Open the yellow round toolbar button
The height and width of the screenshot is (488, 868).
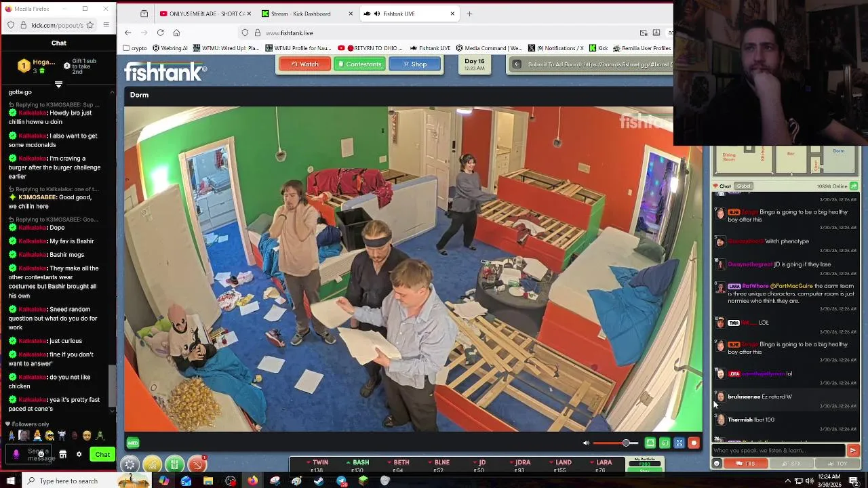[x=152, y=465]
